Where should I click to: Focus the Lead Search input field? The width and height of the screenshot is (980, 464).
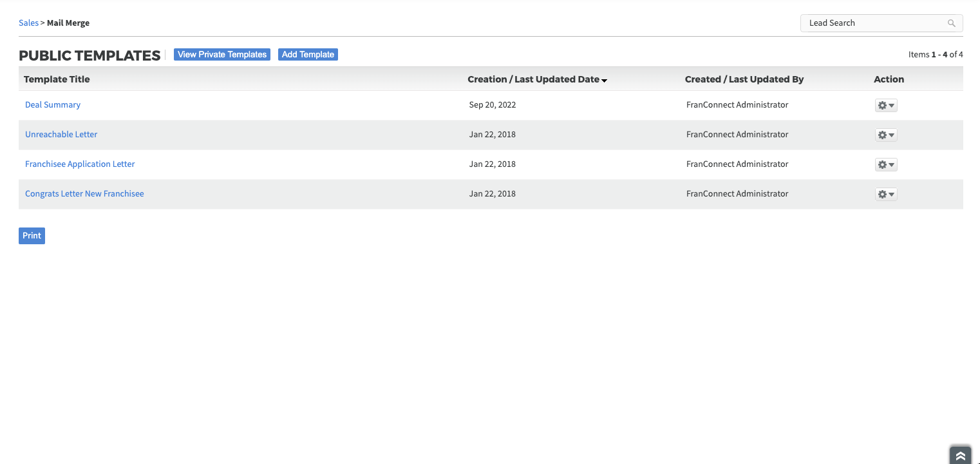[874, 23]
